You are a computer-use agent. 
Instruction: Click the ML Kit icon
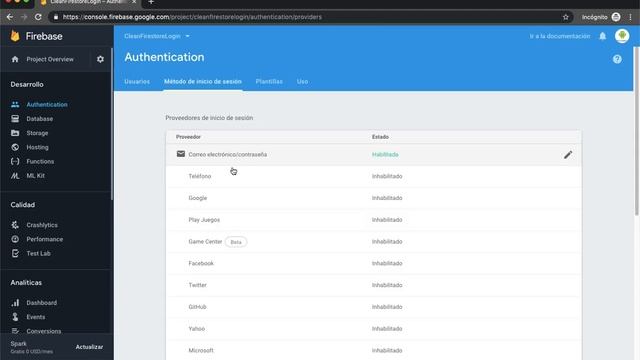pyautogui.click(x=15, y=176)
